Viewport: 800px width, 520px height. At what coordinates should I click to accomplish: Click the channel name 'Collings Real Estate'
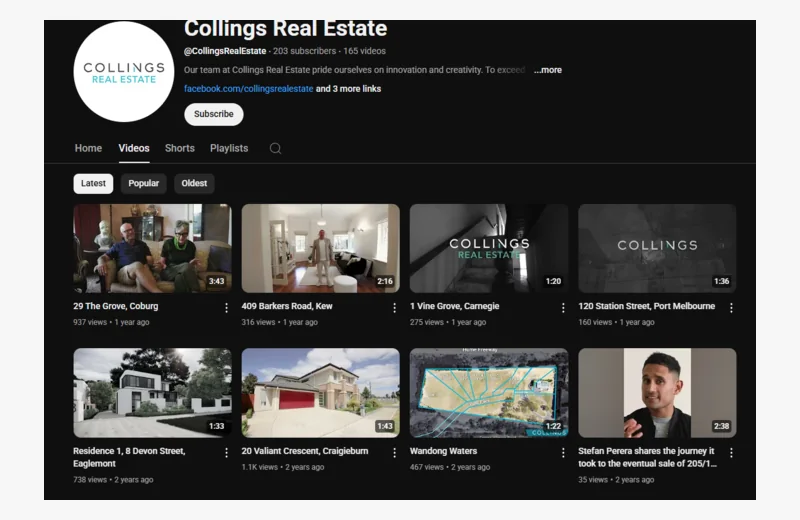tap(286, 29)
